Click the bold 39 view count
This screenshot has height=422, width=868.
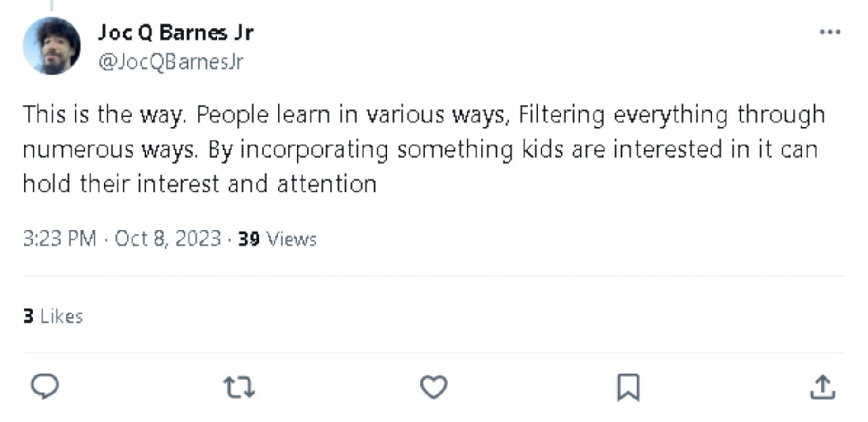tap(249, 239)
